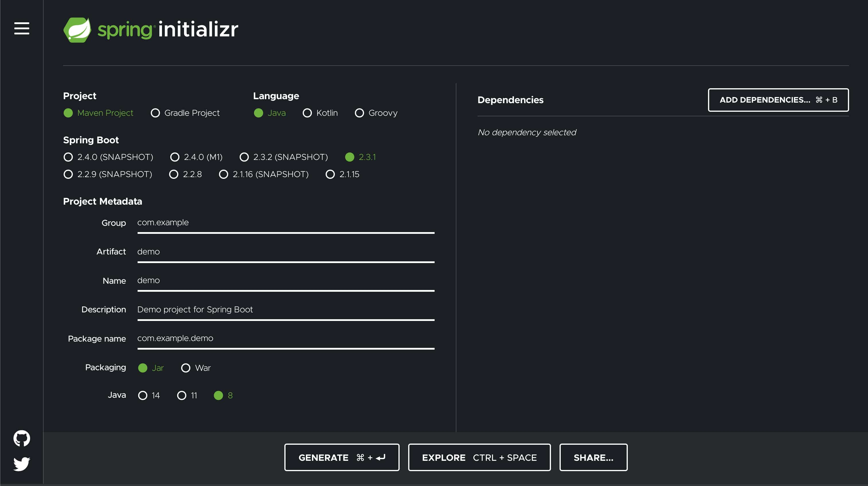Click Add Dependencies button

point(778,100)
